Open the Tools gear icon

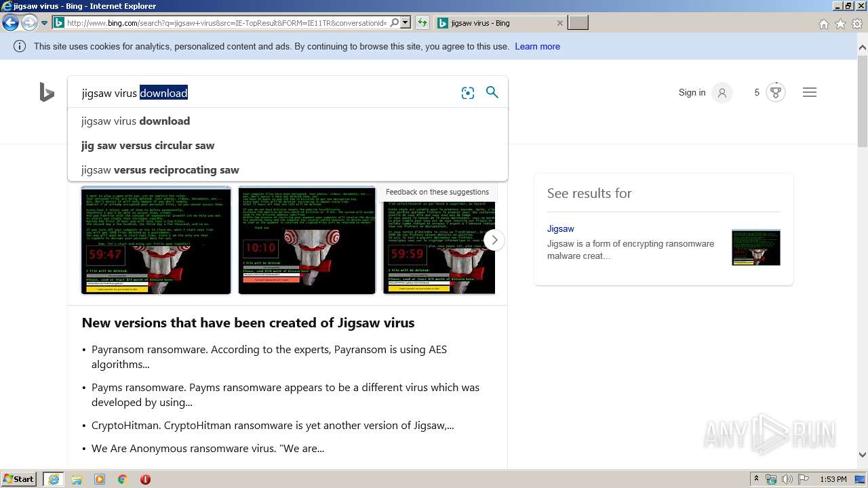857,24
